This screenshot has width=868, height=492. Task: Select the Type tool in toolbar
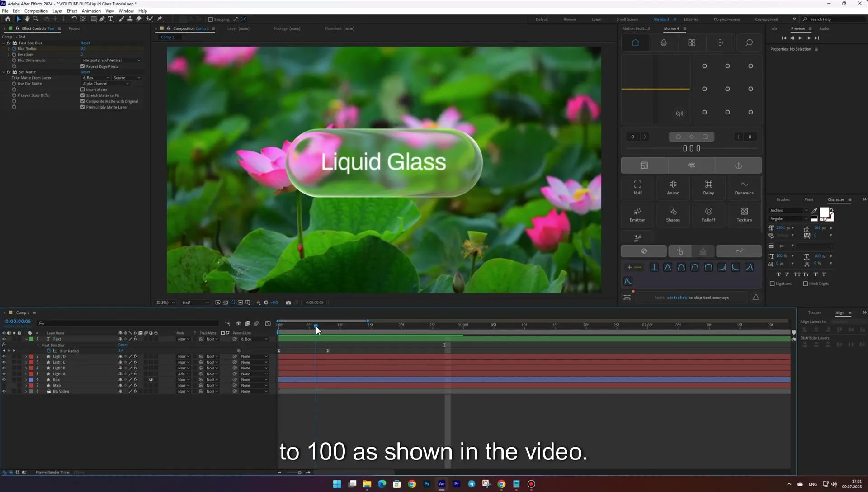(111, 19)
